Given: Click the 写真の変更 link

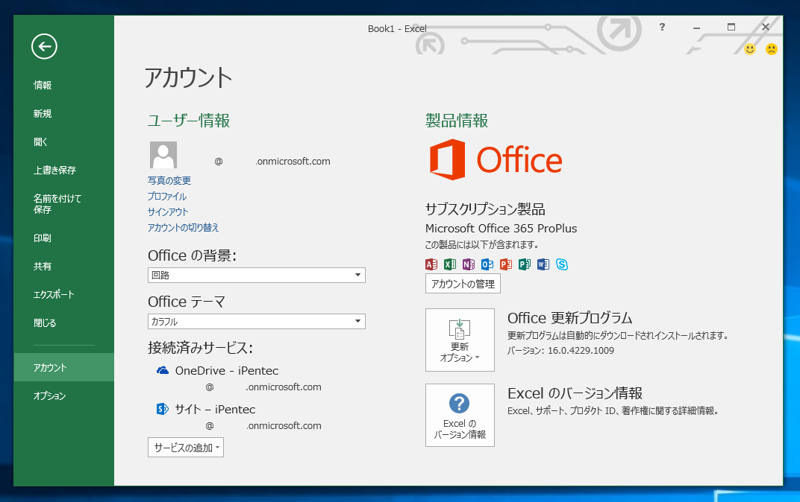Looking at the screenshot, I should click(169, 181).
